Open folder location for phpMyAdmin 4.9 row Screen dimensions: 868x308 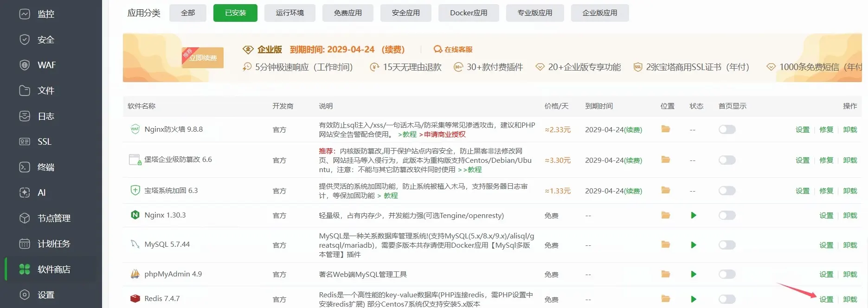[x=666, y=274]
